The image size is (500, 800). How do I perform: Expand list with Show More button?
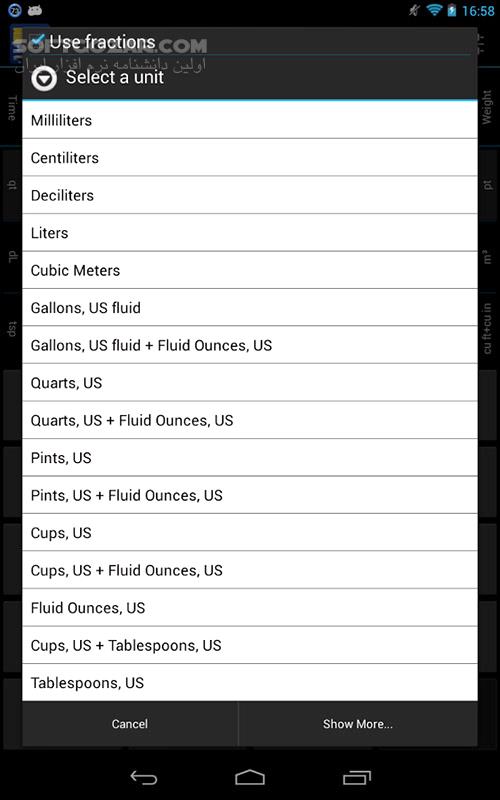[358, 724]
